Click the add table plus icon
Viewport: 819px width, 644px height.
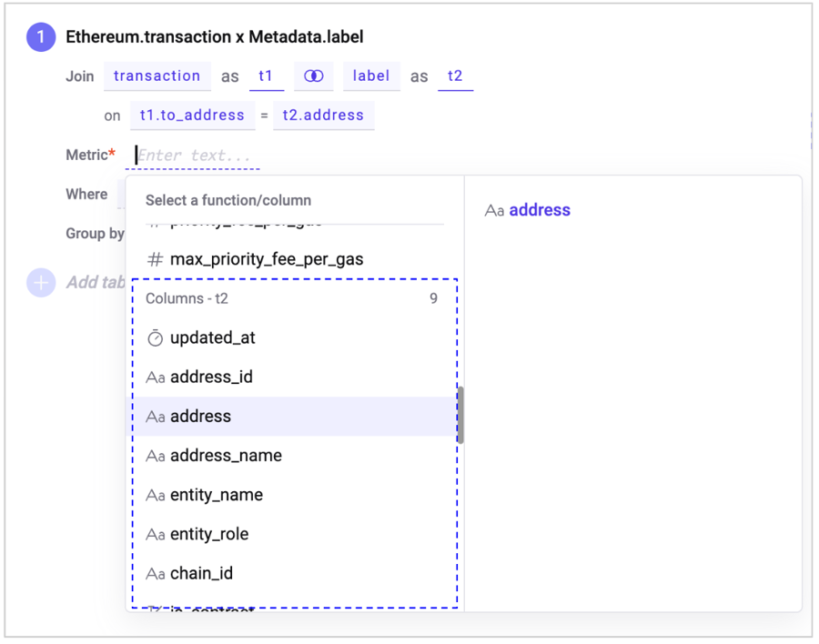coord(41,282)
